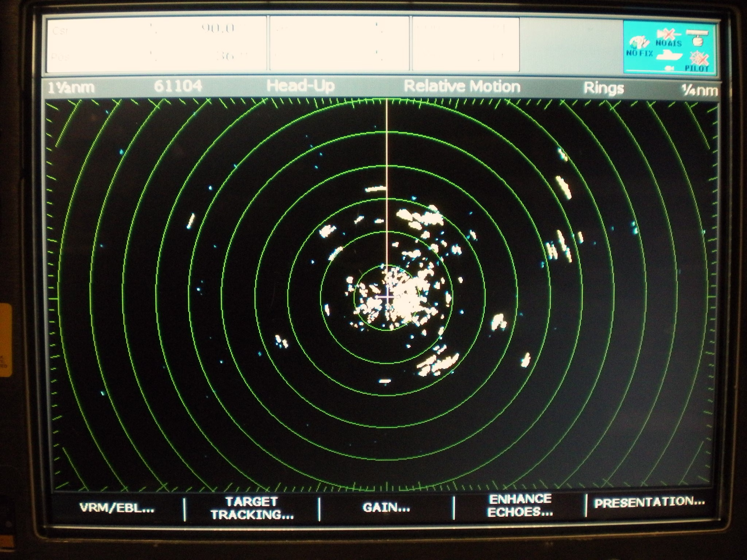Click the NO AIS status icon
Image resolution: width=747 pixels, height=560 pixels.
click(668, 36)
